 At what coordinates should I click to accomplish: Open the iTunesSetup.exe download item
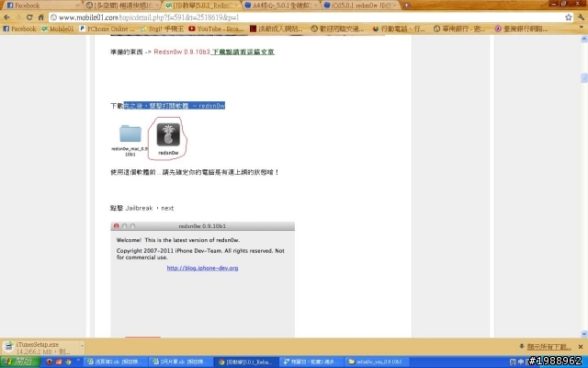coord(39,348)
